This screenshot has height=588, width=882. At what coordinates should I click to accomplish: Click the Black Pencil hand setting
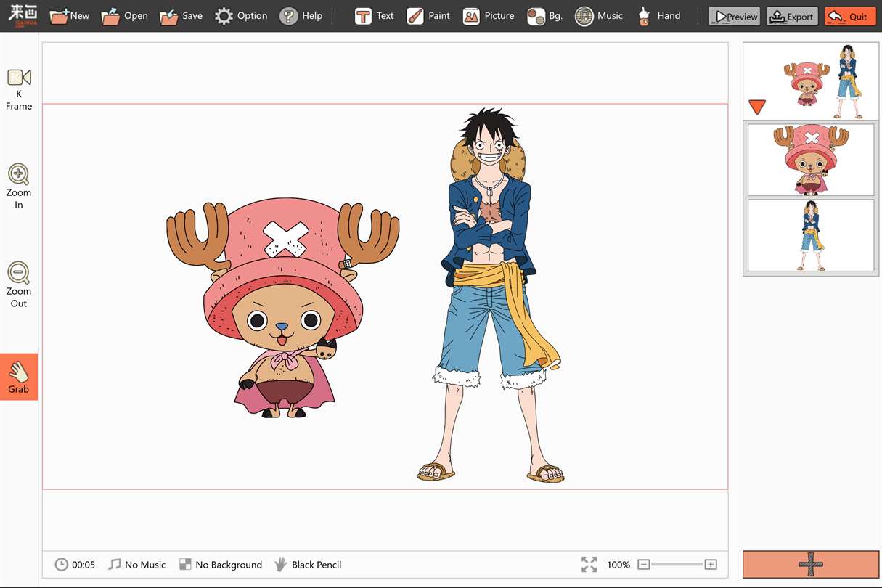click(308, 564)
